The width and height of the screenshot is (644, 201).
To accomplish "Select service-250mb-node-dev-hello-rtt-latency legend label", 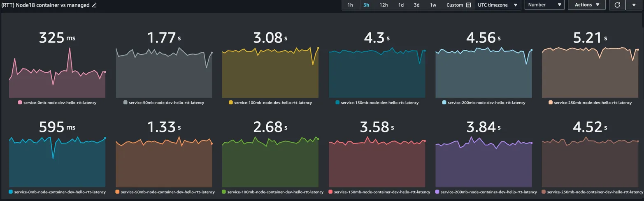I will pos(593,103).
